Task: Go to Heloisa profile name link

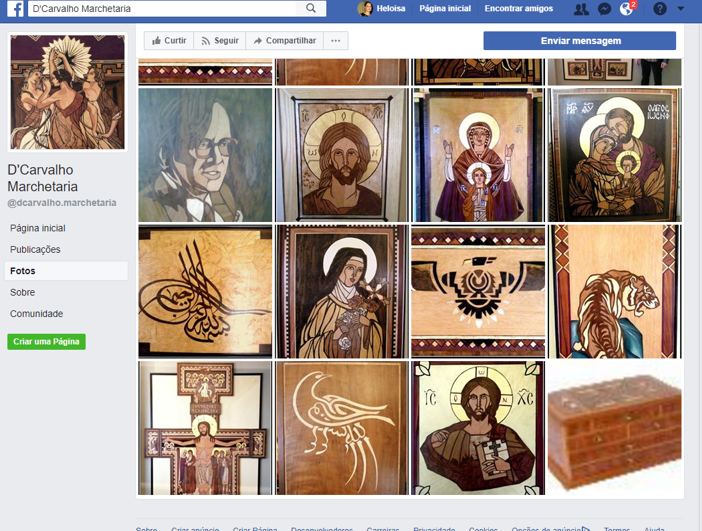Action: click(390, 9)
